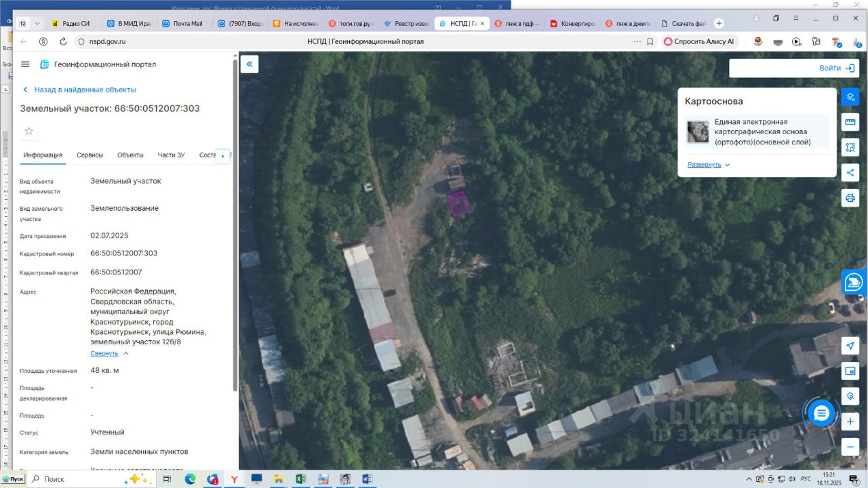Click the Windows Пуск start button
Viewport: 868px width, 488px height.
(13, 479)
